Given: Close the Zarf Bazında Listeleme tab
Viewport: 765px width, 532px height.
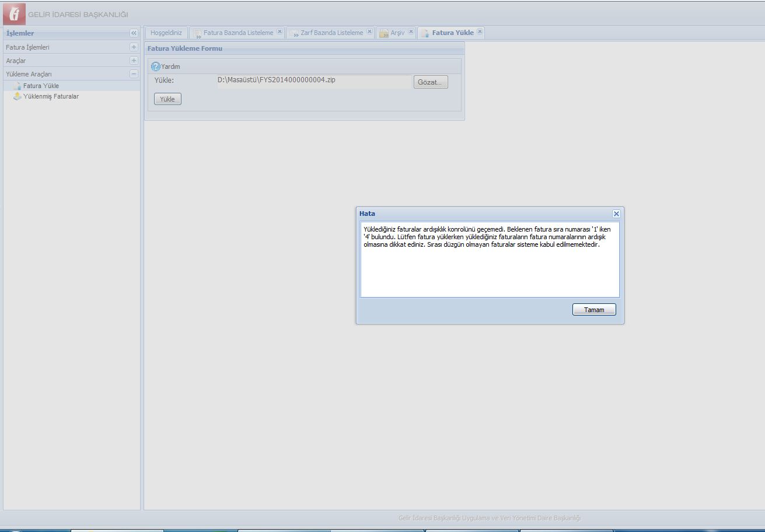Looking at the screenshot, I should pyautogui.click(x=369, y=32).
